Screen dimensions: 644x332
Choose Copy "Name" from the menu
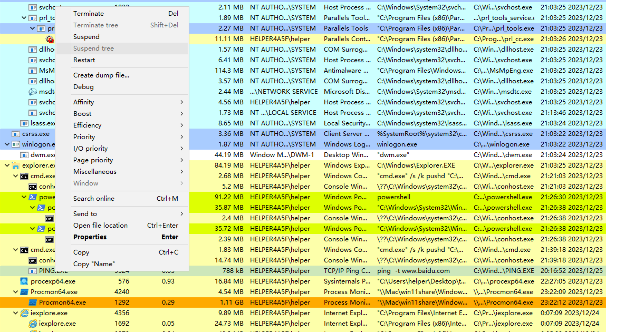[x=122, y=264]
